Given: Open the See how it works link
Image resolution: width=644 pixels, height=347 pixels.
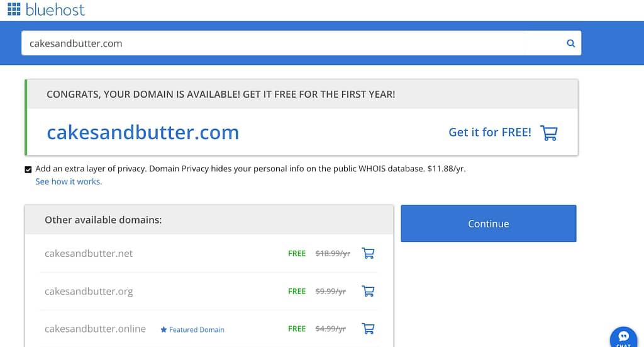Looking at the screenshot, I should [x=69, y=182].
